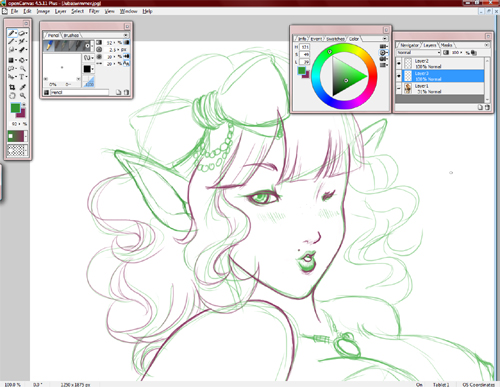500x387 pixels.
Task: Select the Crop tool
Action: tap(12, 87)
